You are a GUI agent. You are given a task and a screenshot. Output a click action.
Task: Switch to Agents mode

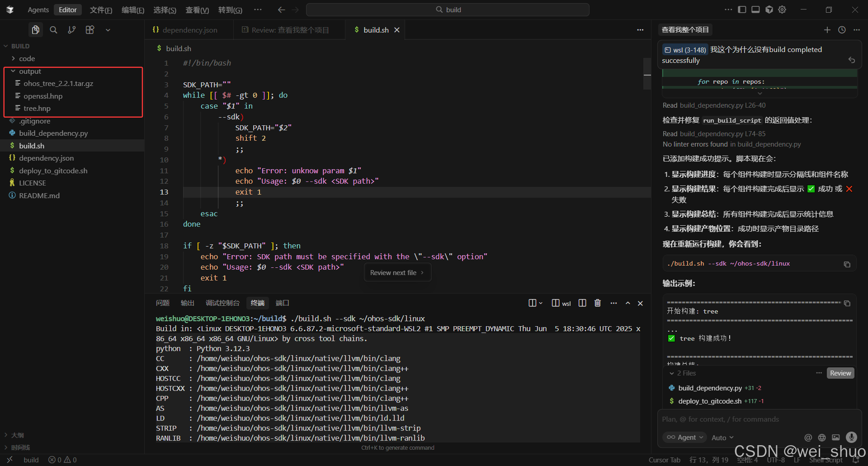point(38,10)
